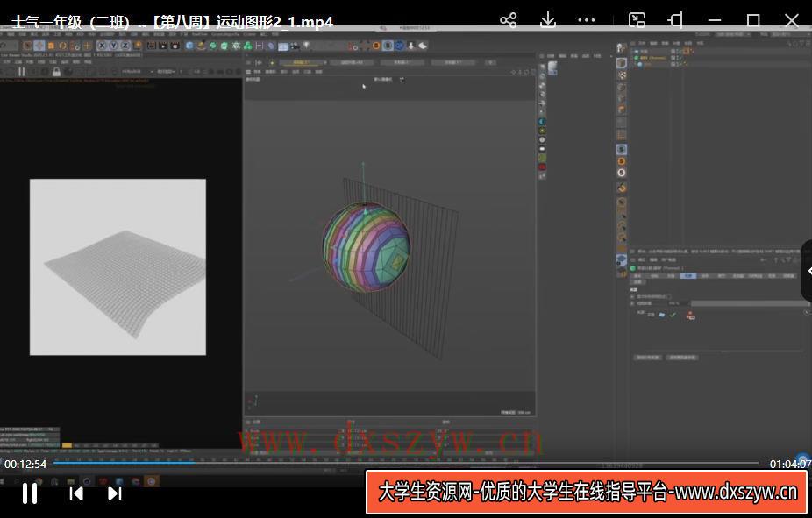Click the white circular S icon in the tool column
The height and width of the screenshot is (518, 812).
tap(622, 173)
